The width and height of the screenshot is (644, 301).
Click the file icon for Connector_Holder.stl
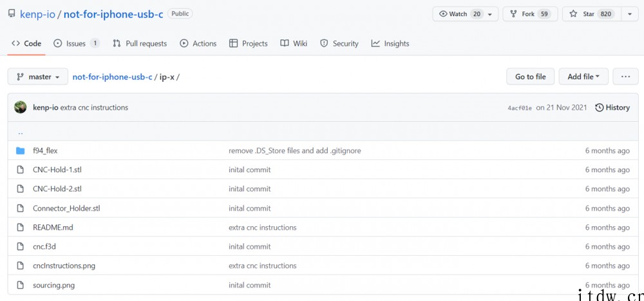click(20, 208)
